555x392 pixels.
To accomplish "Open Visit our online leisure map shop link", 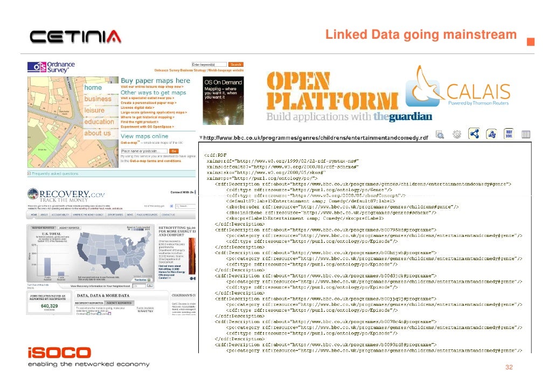I will coord(152,87).
